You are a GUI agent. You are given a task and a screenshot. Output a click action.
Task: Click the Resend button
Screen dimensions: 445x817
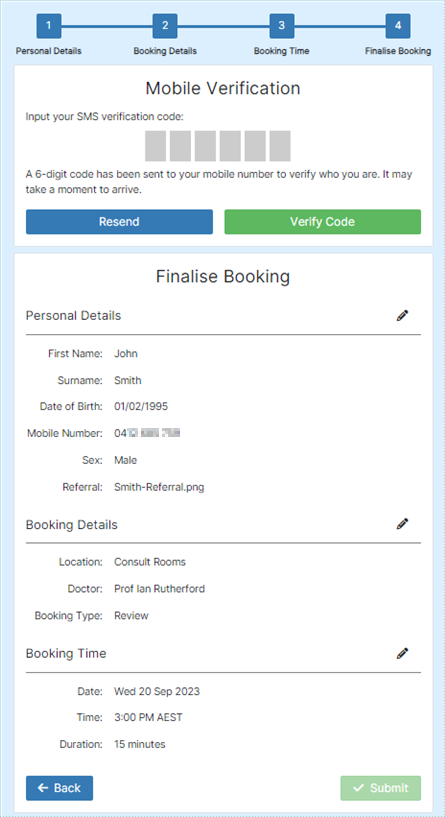tap(119, 222)
